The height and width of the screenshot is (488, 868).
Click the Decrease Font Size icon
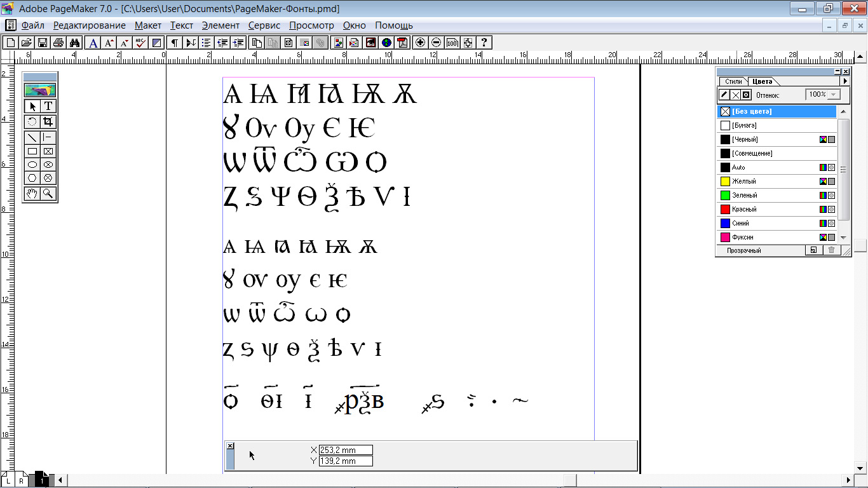click(x=125, y=43)
